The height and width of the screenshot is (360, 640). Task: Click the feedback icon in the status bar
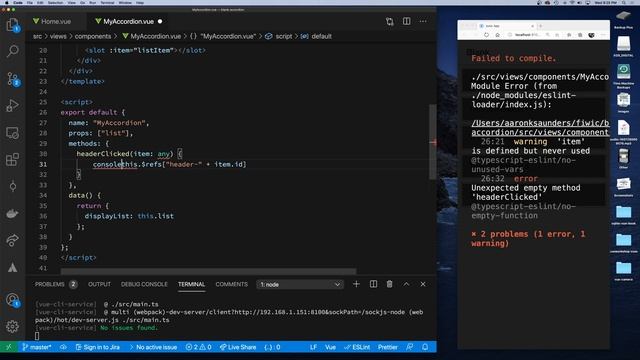409,347
